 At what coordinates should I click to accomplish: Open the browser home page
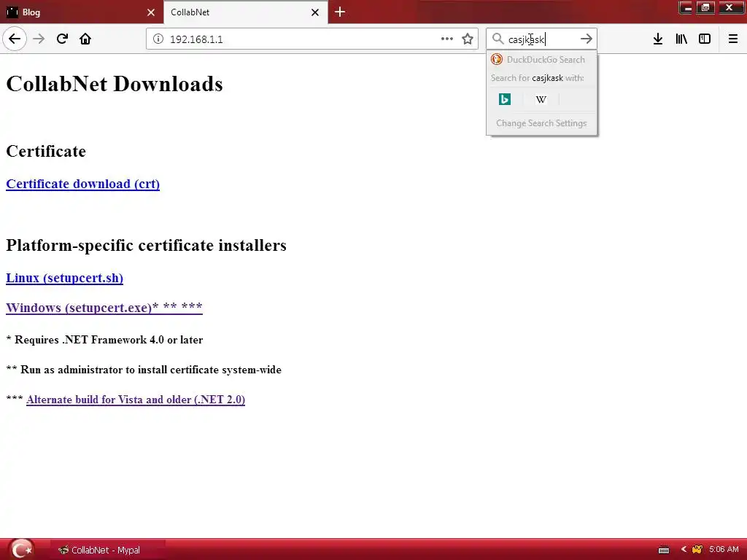85,39
